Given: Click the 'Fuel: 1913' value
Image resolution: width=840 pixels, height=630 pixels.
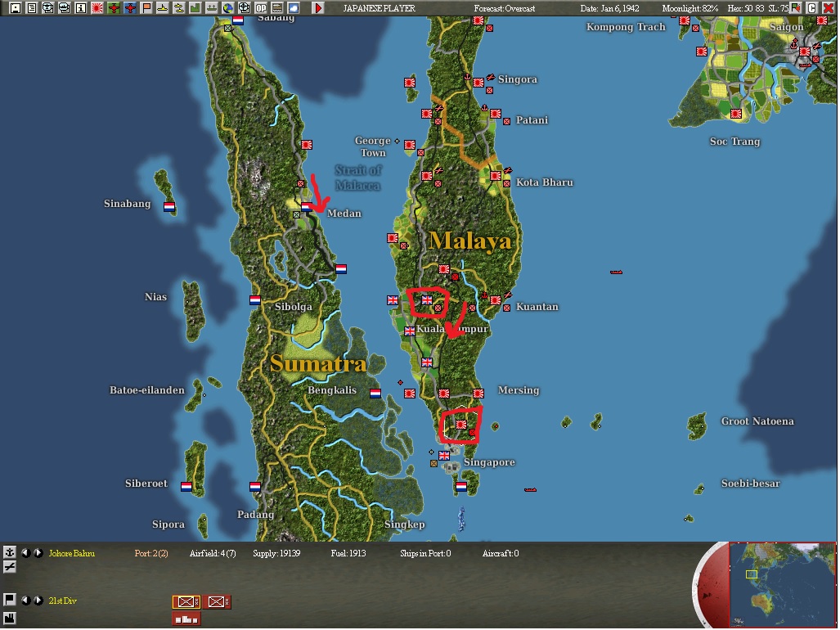Looking at the screenshot, I should [348, 553].
